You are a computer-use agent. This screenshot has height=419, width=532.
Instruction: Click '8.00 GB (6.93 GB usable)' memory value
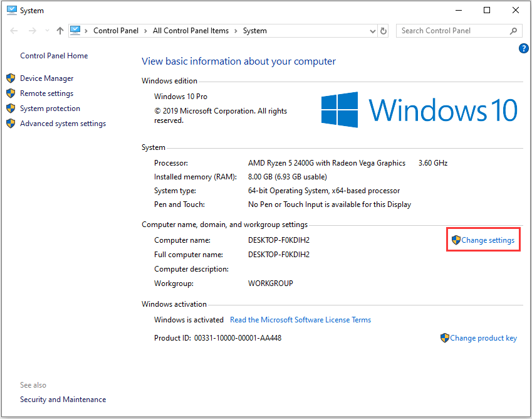click(288, 177)
